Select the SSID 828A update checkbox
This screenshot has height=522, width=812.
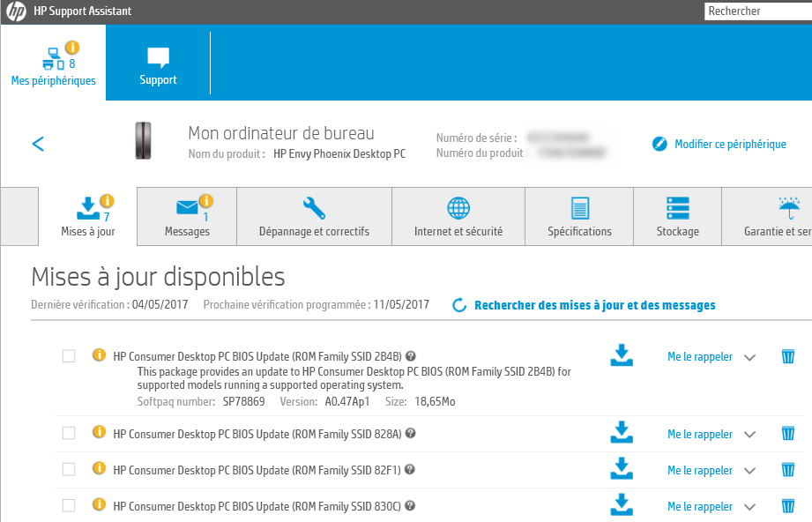coord(69,433)
